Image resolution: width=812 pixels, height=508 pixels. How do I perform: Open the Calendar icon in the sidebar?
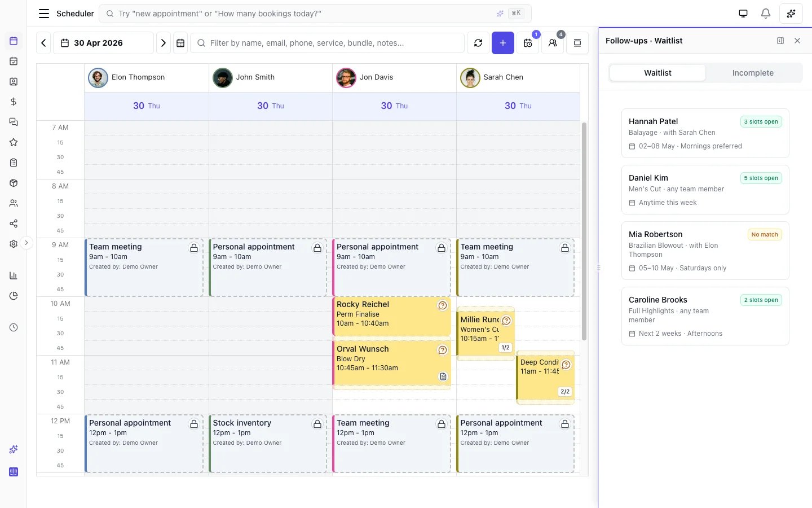(x=14, y=41)
